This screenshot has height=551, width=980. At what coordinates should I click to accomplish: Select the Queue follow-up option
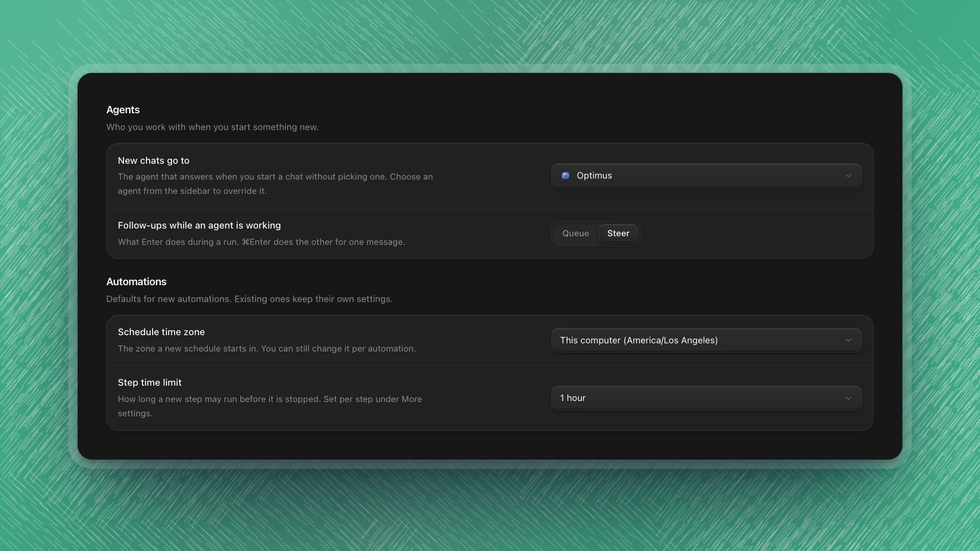(x=575, y=234)
